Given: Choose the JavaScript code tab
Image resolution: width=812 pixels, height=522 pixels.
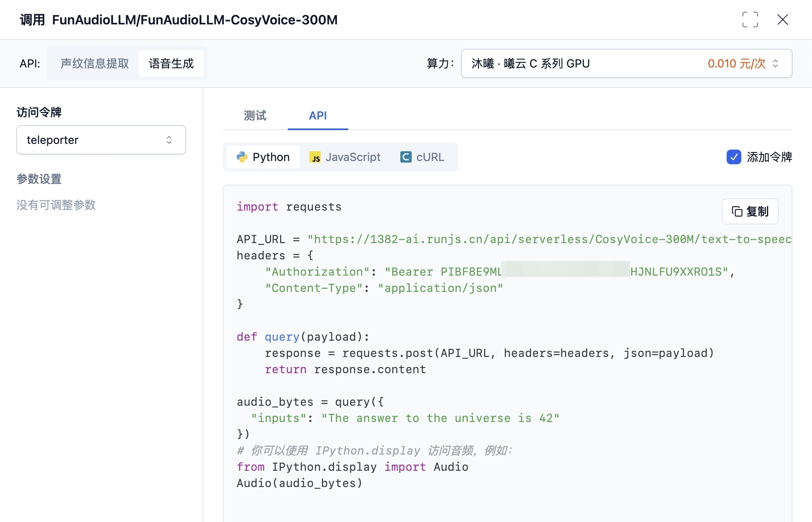Looking at the screenshot, I should pos(345,157).
